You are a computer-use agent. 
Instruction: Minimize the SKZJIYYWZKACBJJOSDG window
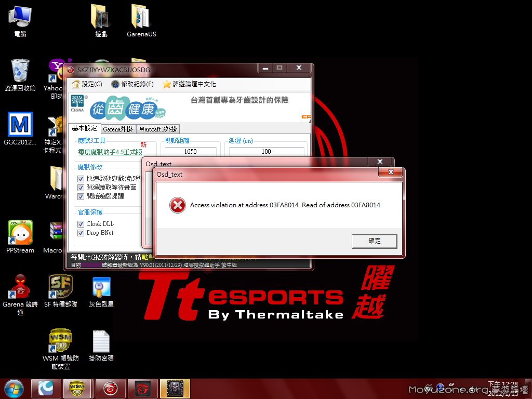265,68
